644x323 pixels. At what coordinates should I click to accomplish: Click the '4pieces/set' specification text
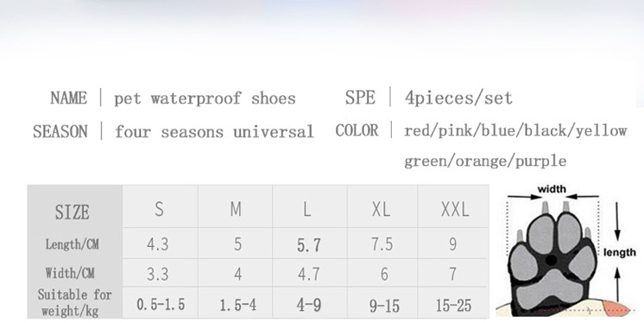click(458, 98)
